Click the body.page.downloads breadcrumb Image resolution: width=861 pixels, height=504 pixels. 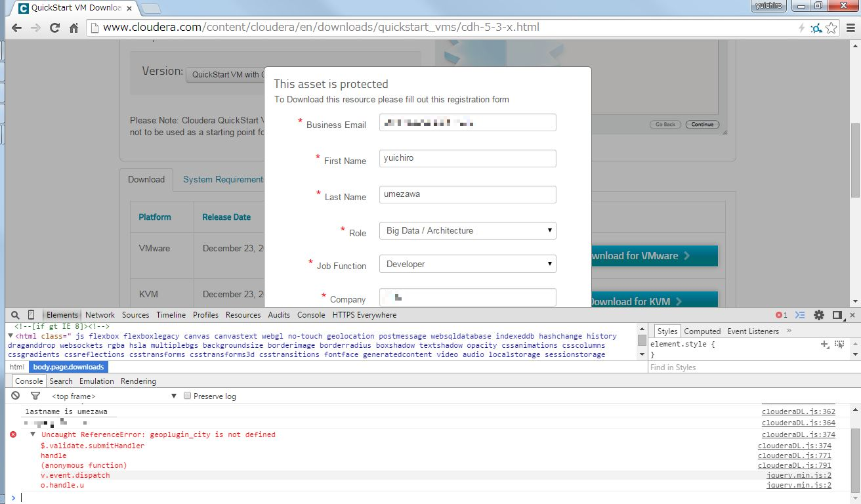[x=68, y=367]
